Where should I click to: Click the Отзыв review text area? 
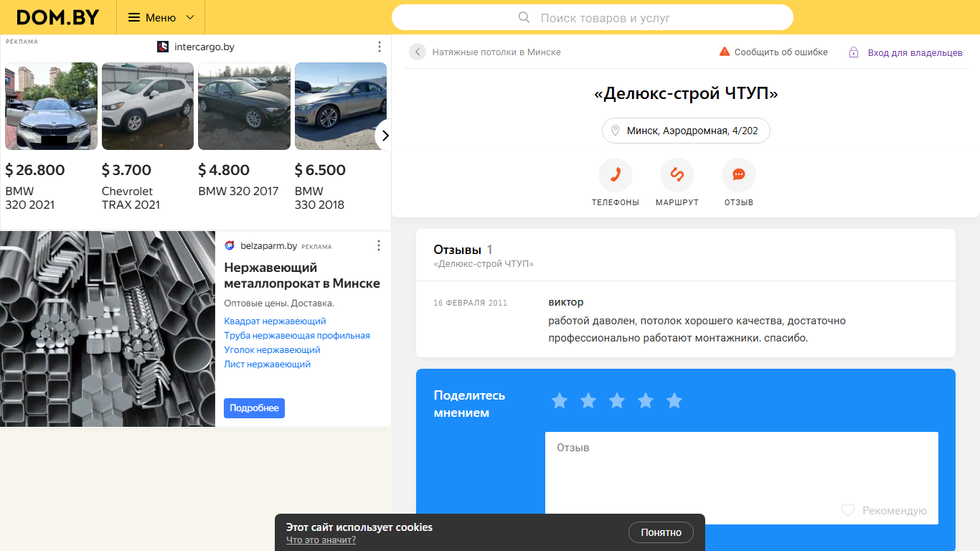(742, 478)
